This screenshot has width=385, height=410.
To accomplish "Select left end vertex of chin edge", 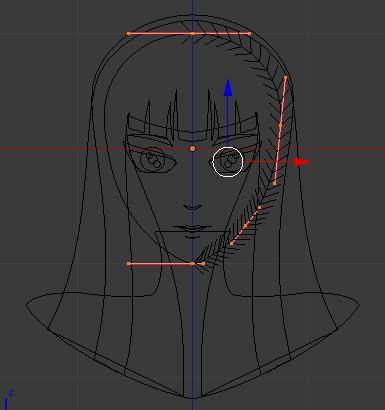I will coord(129,264).
